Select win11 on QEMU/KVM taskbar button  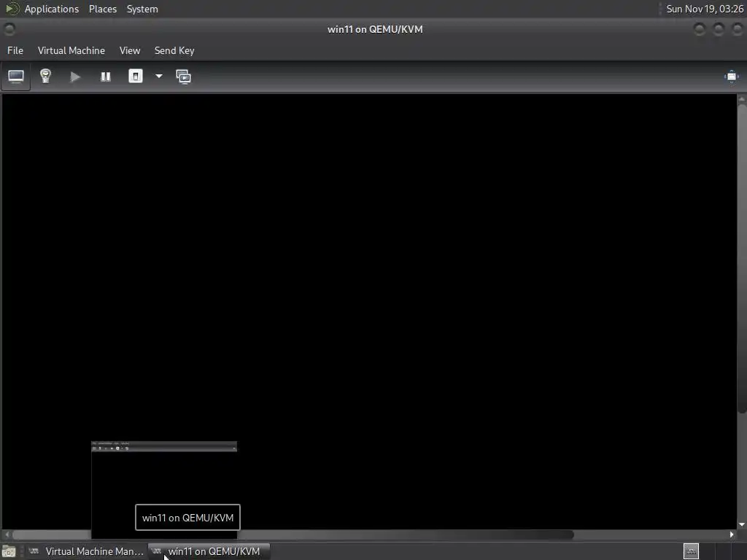click(x=209, y=551)
